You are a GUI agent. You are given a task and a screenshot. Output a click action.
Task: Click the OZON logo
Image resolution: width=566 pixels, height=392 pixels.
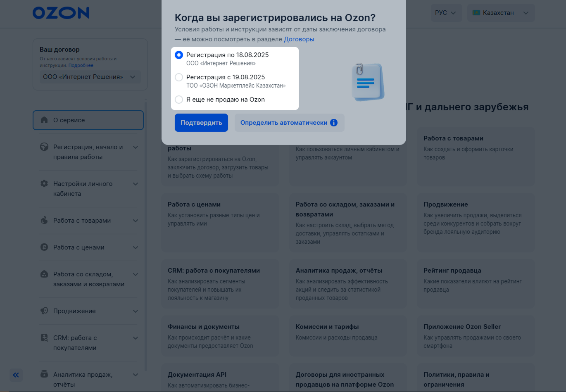tap(61, 13)
